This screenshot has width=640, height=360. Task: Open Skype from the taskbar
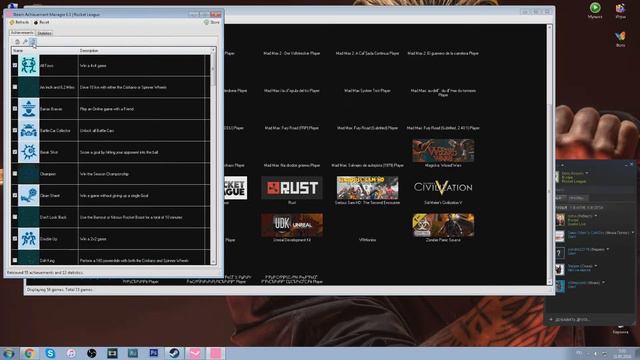(50, 353)
